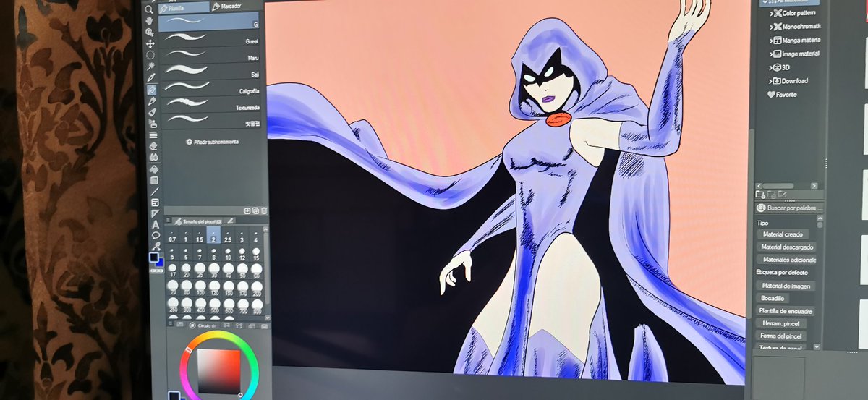This screenshot has height=400, width=868.
Task: Click the duplicate sub tool icon
Action: tap(256, 210)
